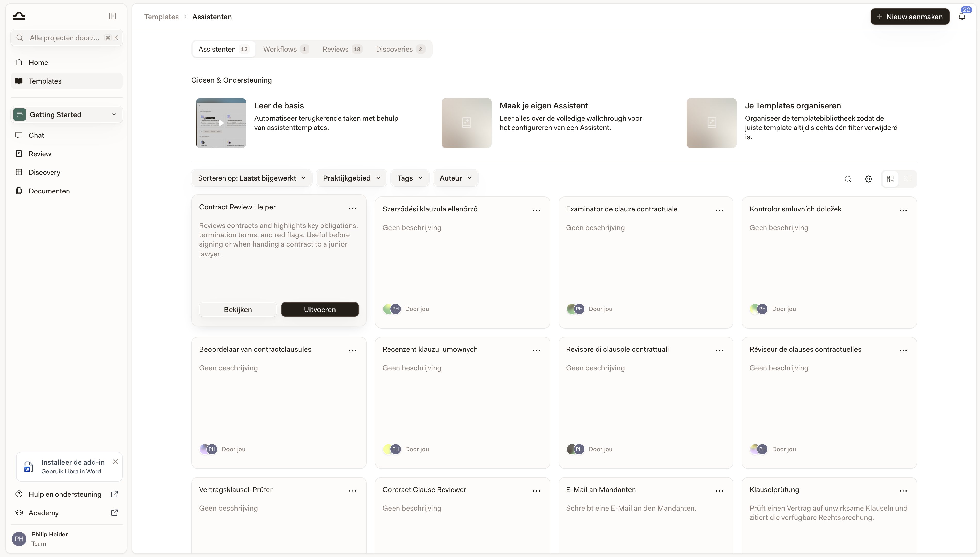Open Discovery in the sidebar
The width and height of the screenshot is (980, 557).
[x=67, y=172]
